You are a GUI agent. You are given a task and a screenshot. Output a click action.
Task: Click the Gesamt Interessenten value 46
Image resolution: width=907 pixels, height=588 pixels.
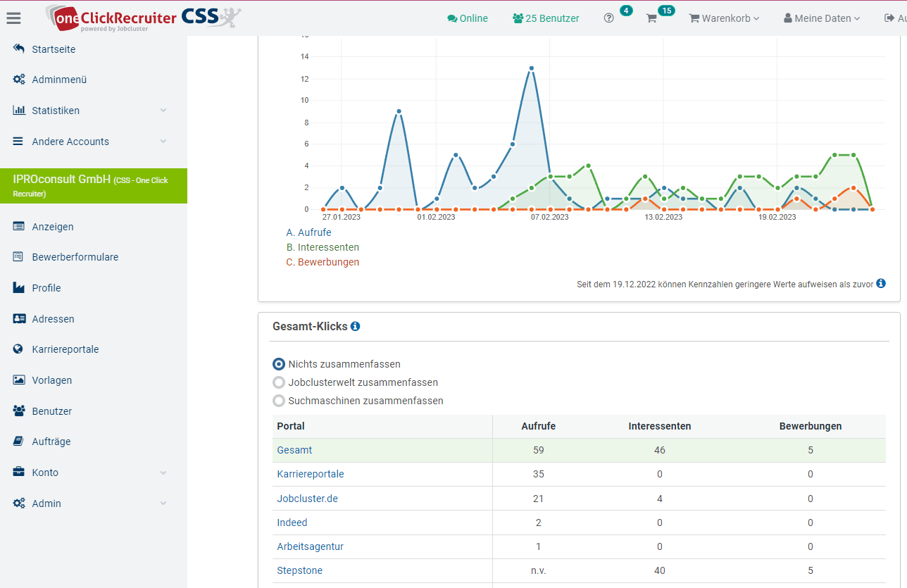tap(660, 450)
